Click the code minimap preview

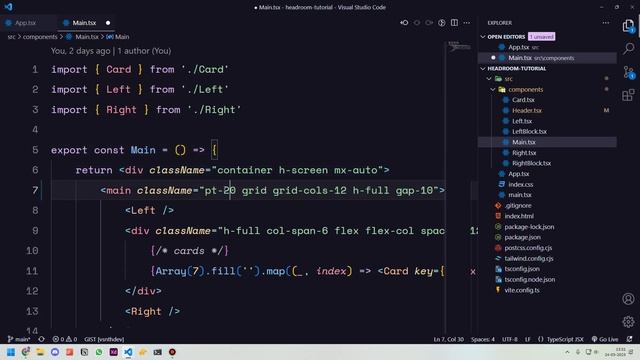pyautogui.click(x=459, y=46)
